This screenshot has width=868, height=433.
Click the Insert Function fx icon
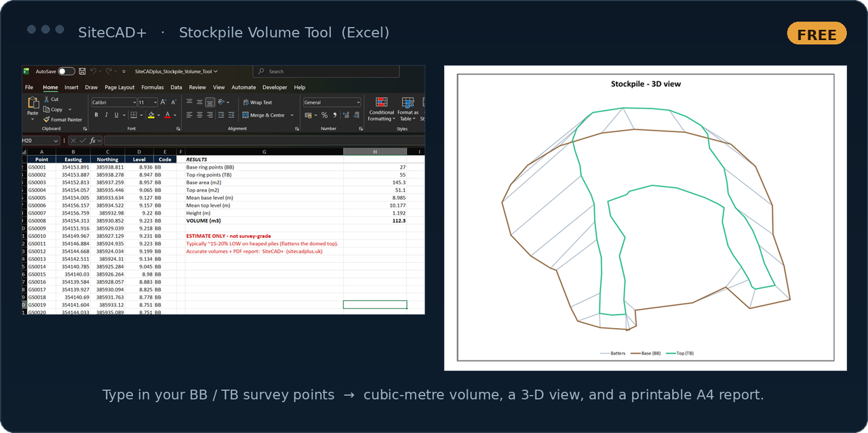[x=92, y=140]
